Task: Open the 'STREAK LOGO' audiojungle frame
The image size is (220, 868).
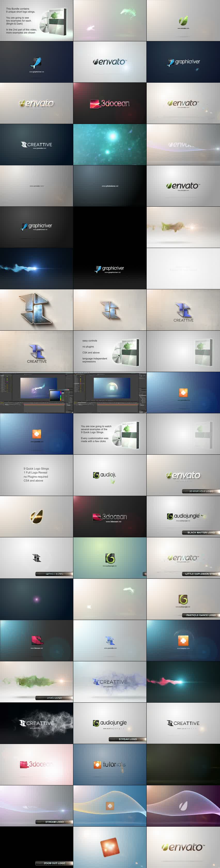Action: 110,723
